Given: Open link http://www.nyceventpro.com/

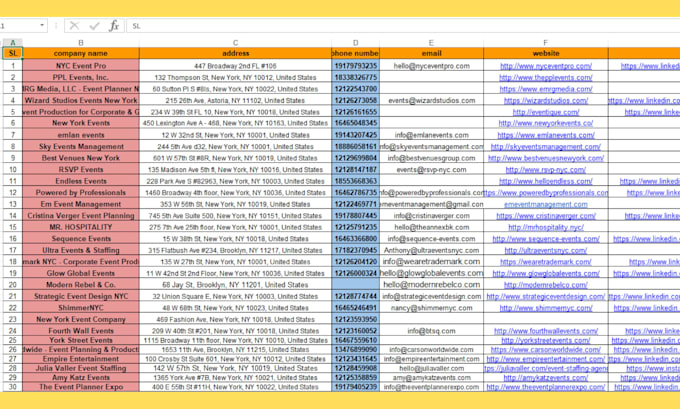Looking at the screenshot, I should pos(546,66).
